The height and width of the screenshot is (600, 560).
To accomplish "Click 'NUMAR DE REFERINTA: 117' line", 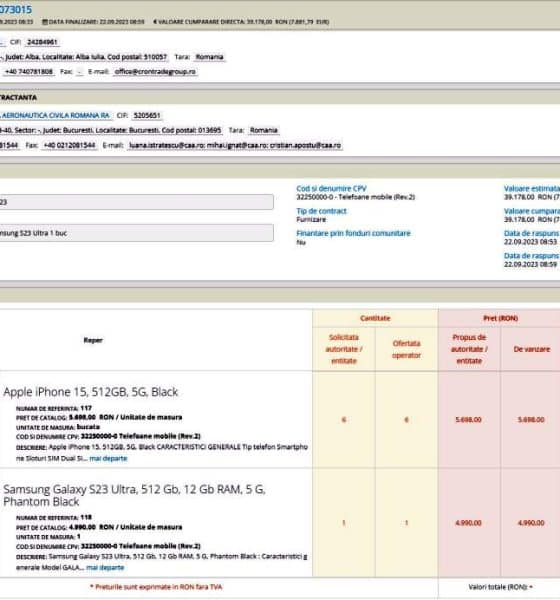I will click(54, 408).
